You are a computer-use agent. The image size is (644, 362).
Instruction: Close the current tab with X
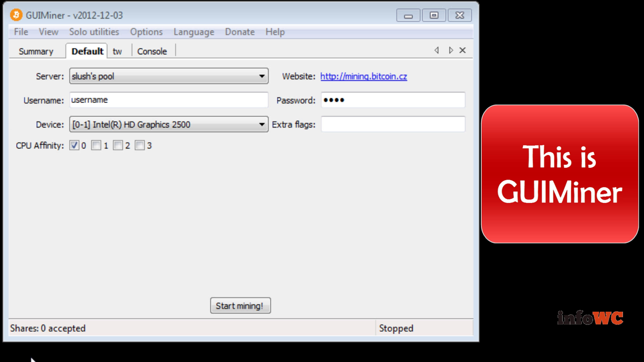click(462, 50)
